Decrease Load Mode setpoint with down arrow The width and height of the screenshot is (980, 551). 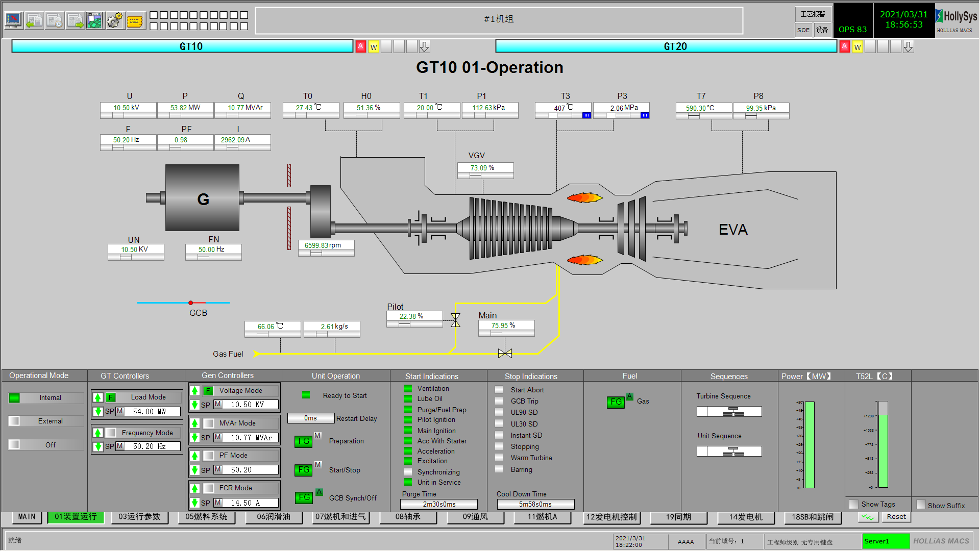[98, 411]
